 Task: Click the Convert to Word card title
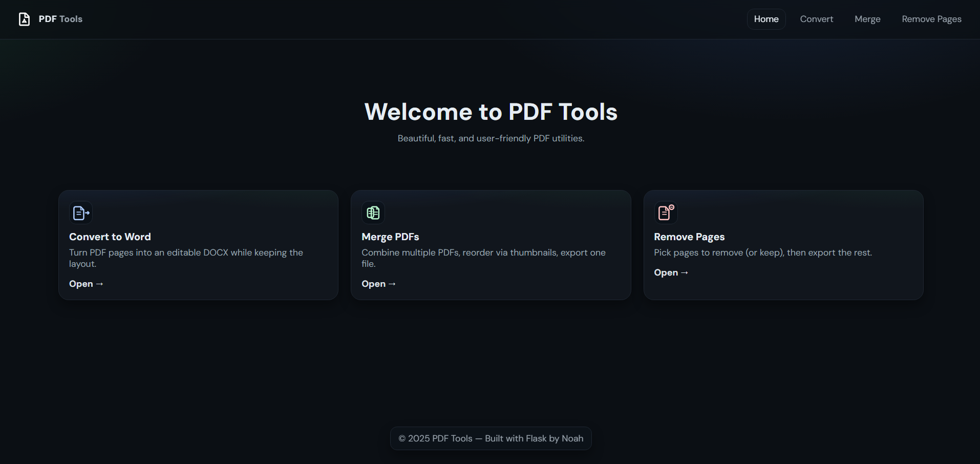pyautogui.click(x=110, y=237)
